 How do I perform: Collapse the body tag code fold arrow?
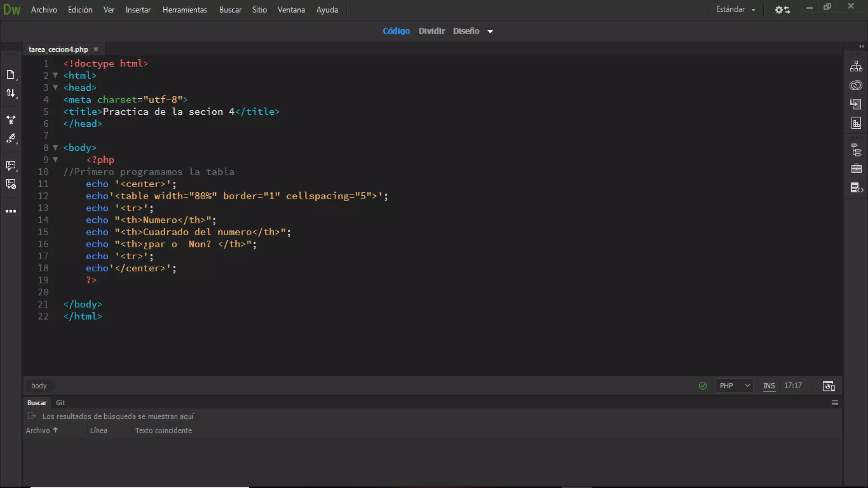pyautogui.click(x=55, y=148)
